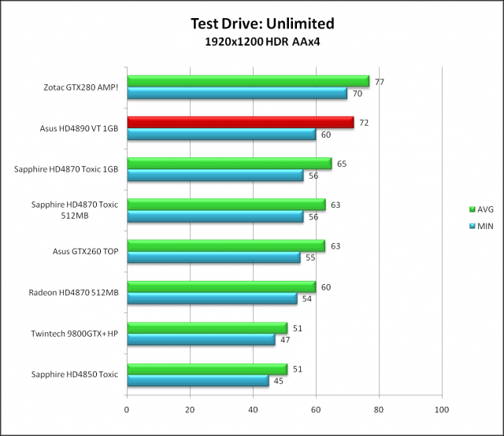Click the 'AVG' legend text
504x436 pixels.
(x=485, y=209)
